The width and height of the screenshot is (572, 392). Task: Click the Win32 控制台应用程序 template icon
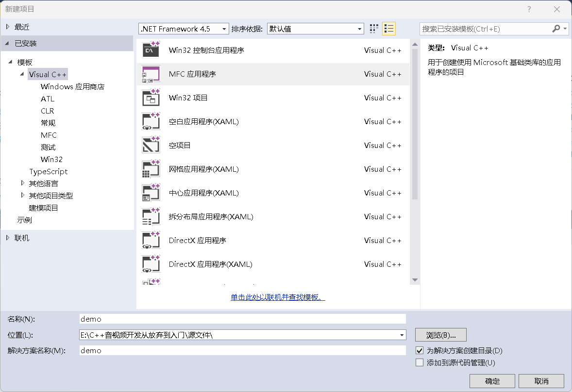click(x=151, y=50)
